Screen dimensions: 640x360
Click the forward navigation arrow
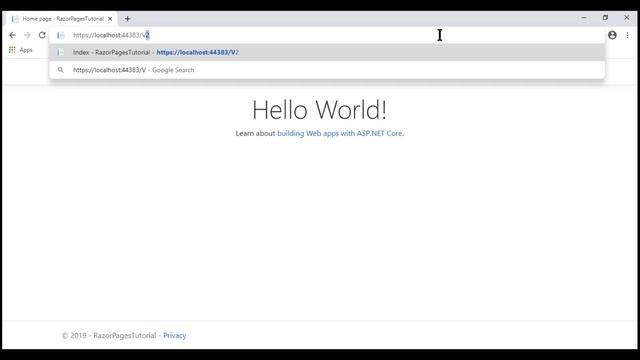(x=27, y=35)
